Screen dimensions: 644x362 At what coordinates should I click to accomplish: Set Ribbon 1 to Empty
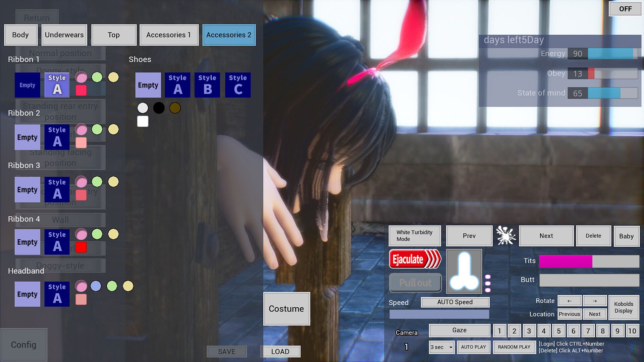[27, 85]
